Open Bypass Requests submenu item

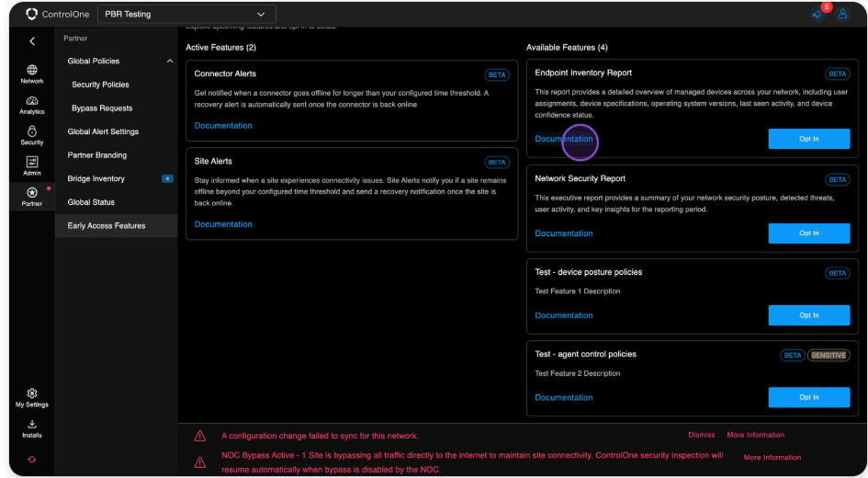tap(102, 108)
